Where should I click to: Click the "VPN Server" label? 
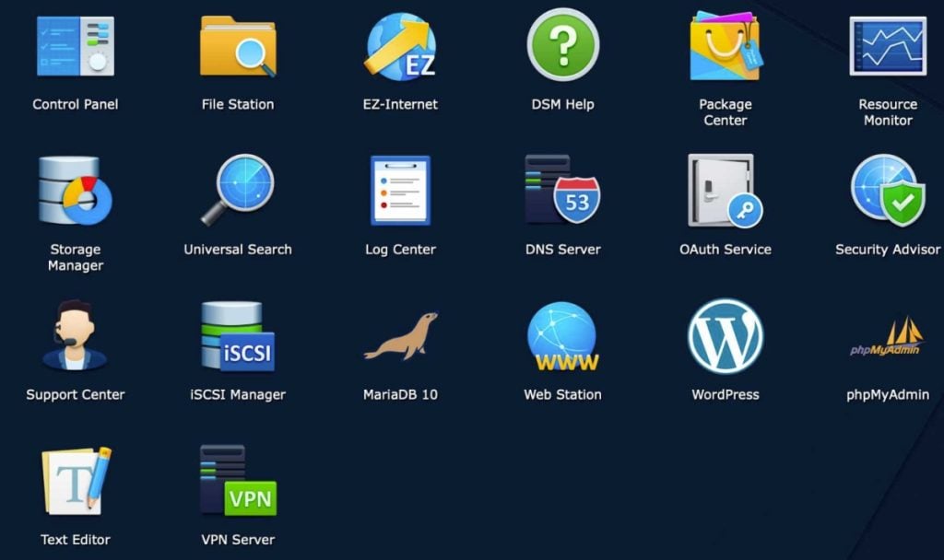tap(238, 540)
